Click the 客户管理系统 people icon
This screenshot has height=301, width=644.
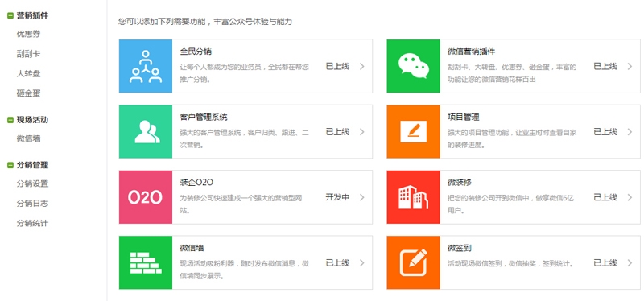[x=146, y=131]
